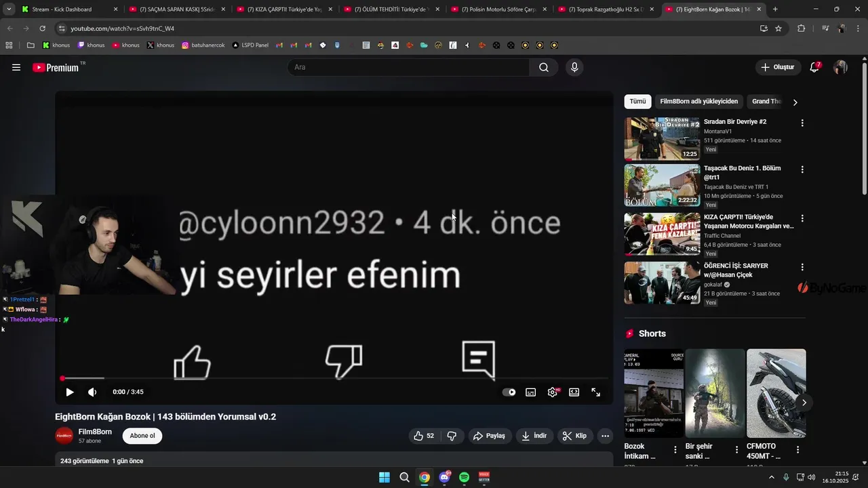Screen dimensions: 868x488
Task: Open Sıradan Bir Devriye #2 thumbnail
Action: 662,138
